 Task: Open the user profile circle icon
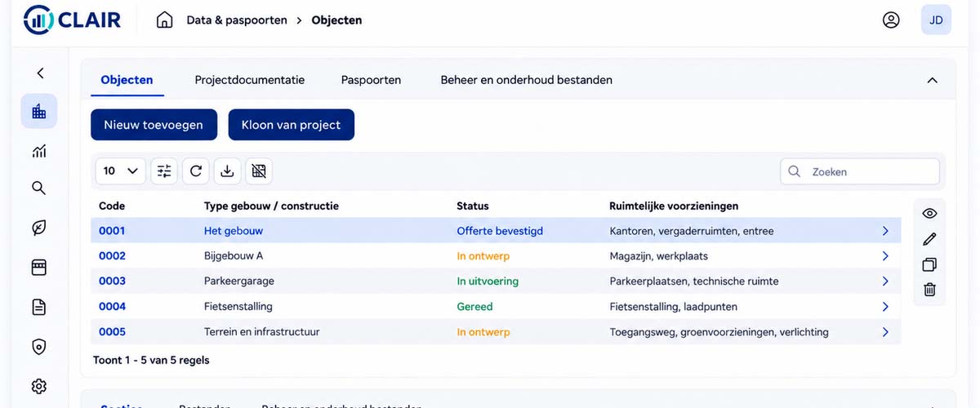click(891, 20)
